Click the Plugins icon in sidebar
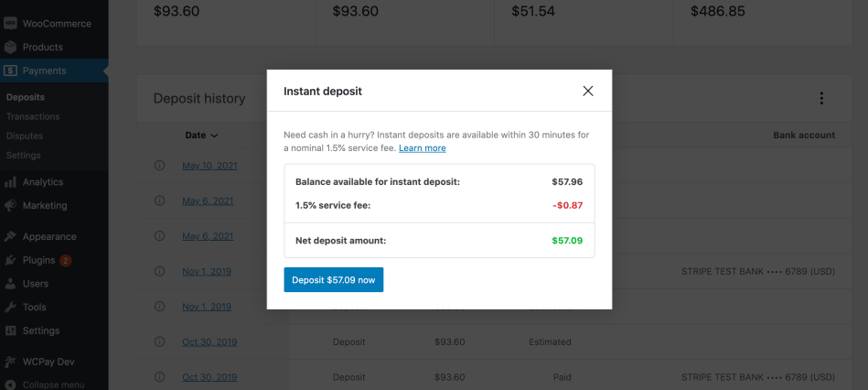The image size is (868, 390). point(10,260)
